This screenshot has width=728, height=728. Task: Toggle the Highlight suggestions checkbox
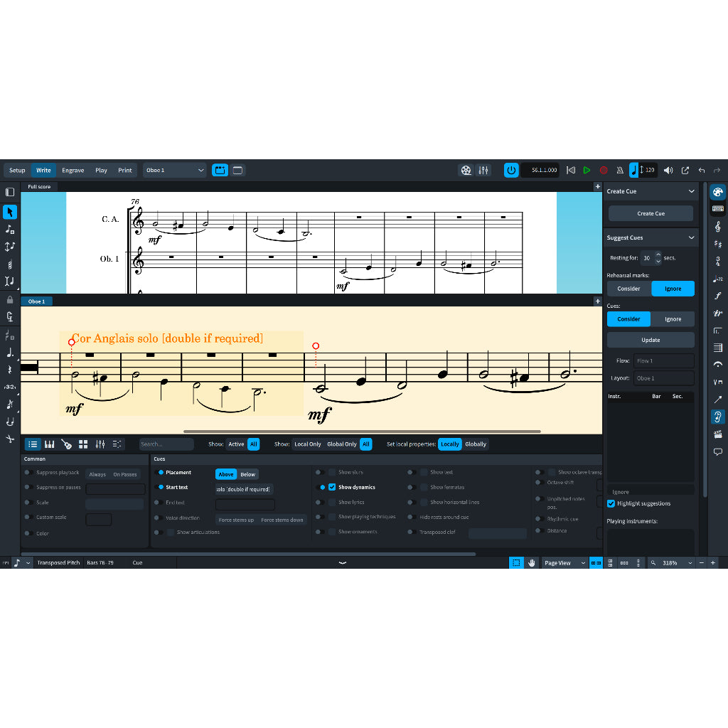[610, 504]
